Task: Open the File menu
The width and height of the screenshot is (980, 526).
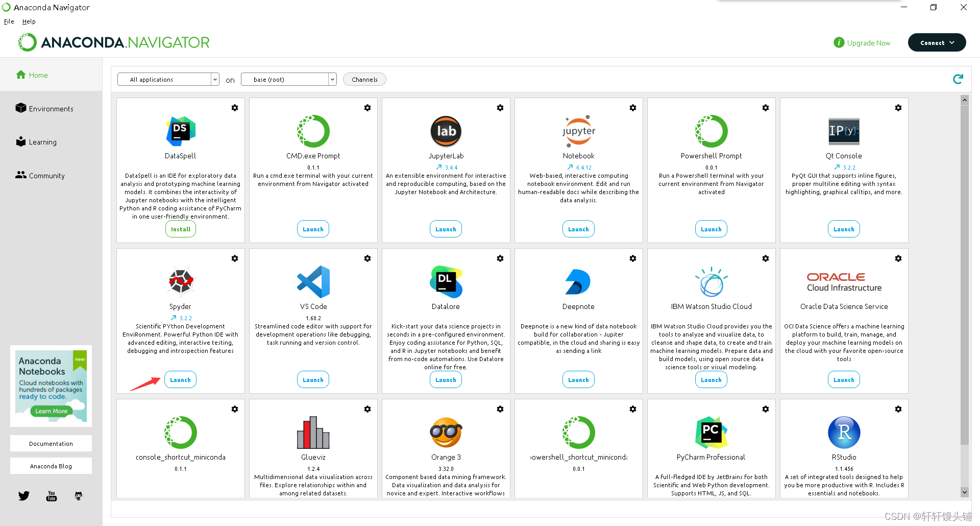Action: tap(9, 21)
